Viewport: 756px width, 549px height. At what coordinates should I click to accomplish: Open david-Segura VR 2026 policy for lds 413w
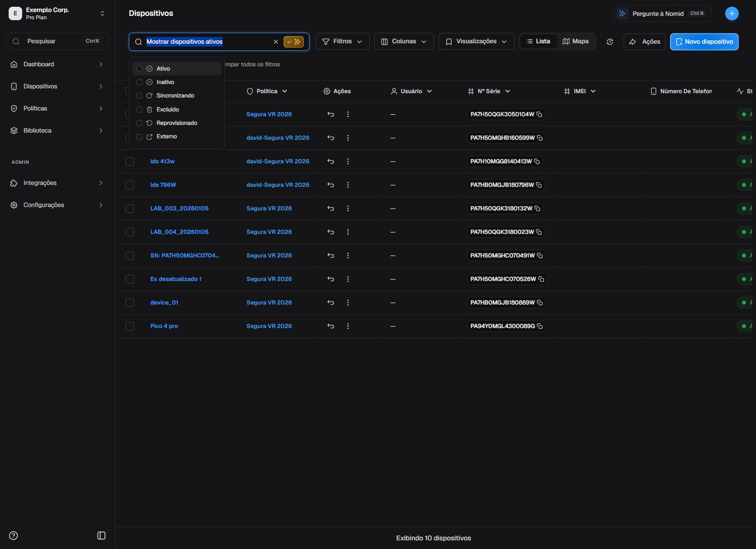(x=278, y=161)
